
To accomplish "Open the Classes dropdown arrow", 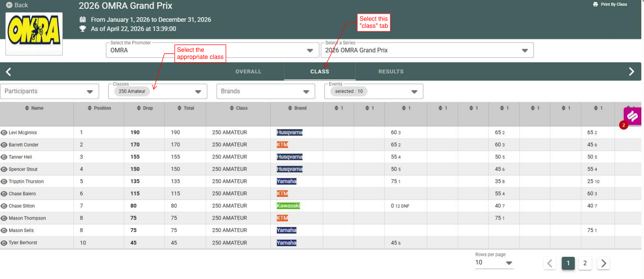I will point(198,92).
